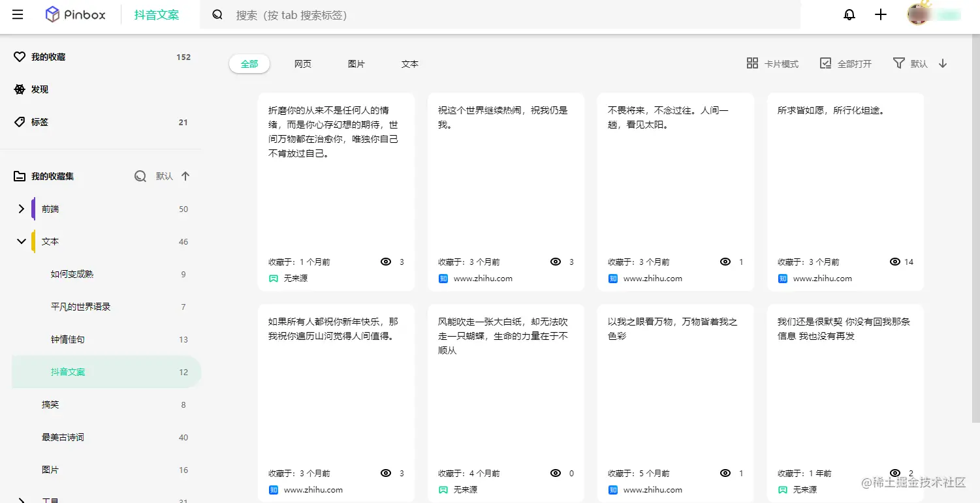Click the 全部打开 checkmark icon

(825, 63)
